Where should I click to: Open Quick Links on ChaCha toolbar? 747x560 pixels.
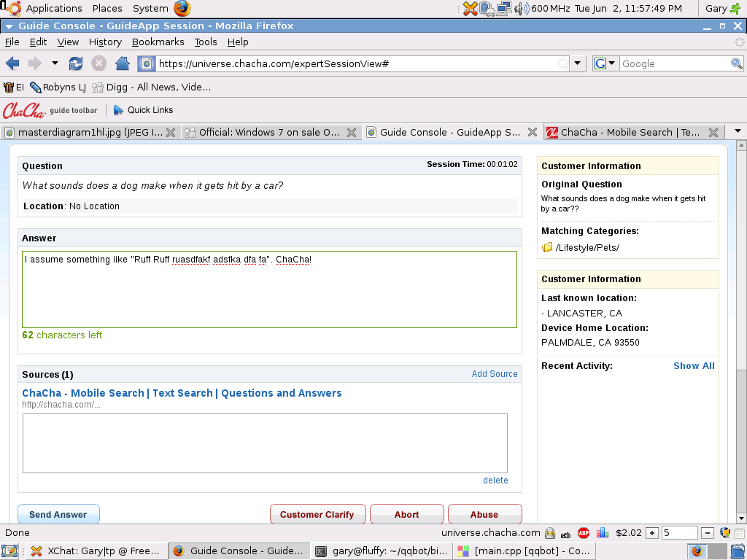click(x=143, y=110)
